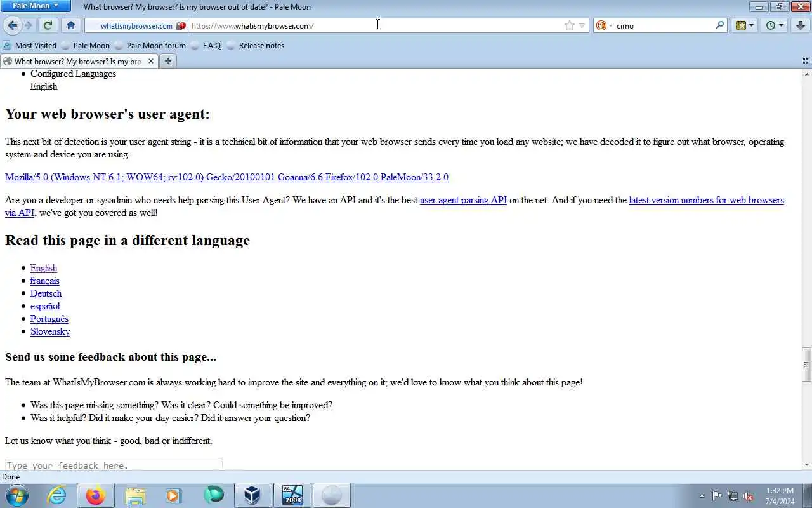Viewport: 812px width, 508px height.
Task: Open Windows Media Player in taskbar
Action: click(174, 495)
